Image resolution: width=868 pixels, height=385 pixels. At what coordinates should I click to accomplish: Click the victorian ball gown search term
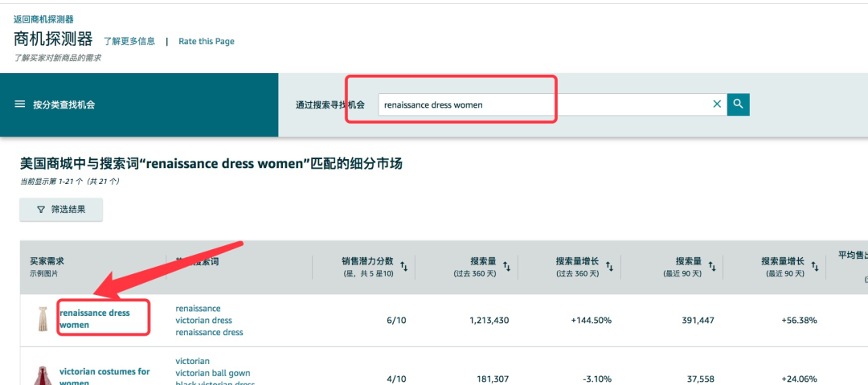[x=212, y=373]
